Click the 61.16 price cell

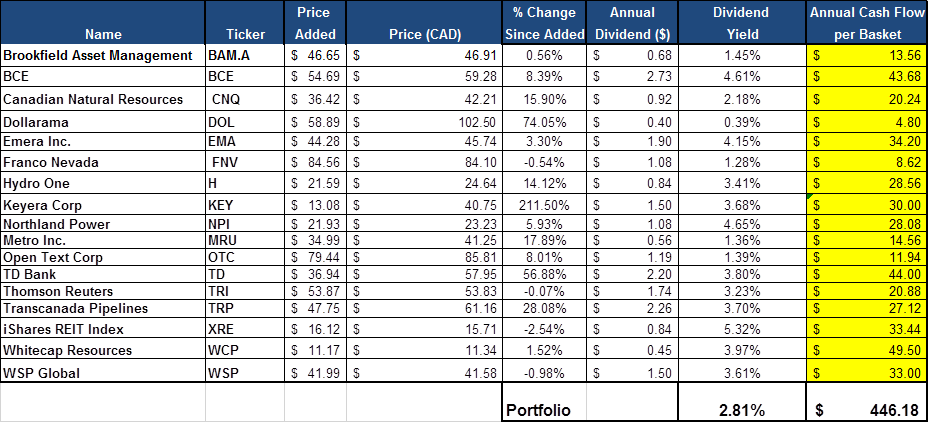pyautogui.click(x=424, y=309)
